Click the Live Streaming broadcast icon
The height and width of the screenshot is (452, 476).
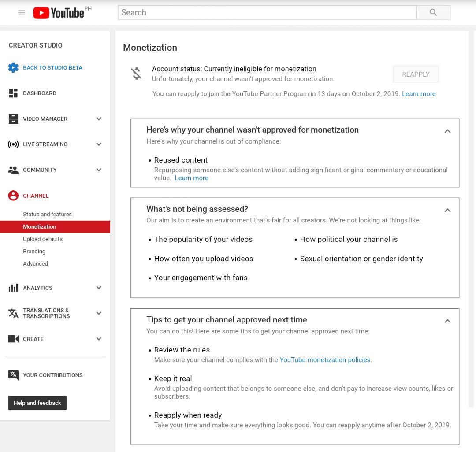[13, 144]
